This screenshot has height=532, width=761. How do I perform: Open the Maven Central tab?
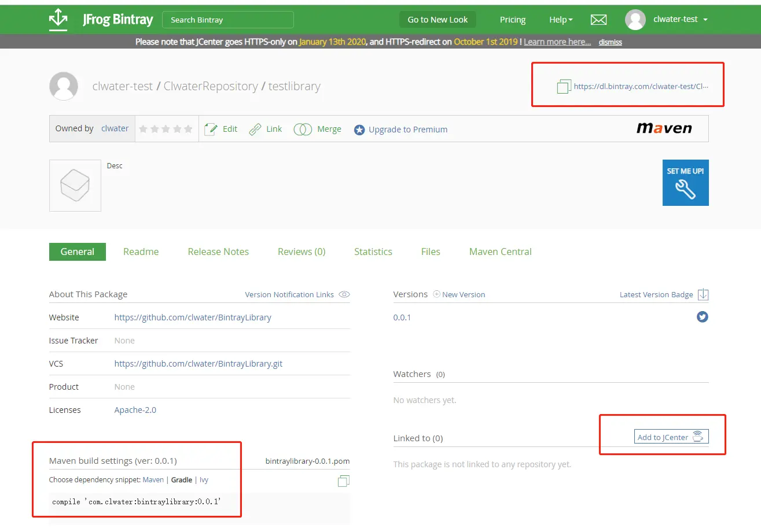(x=501, y=252)
